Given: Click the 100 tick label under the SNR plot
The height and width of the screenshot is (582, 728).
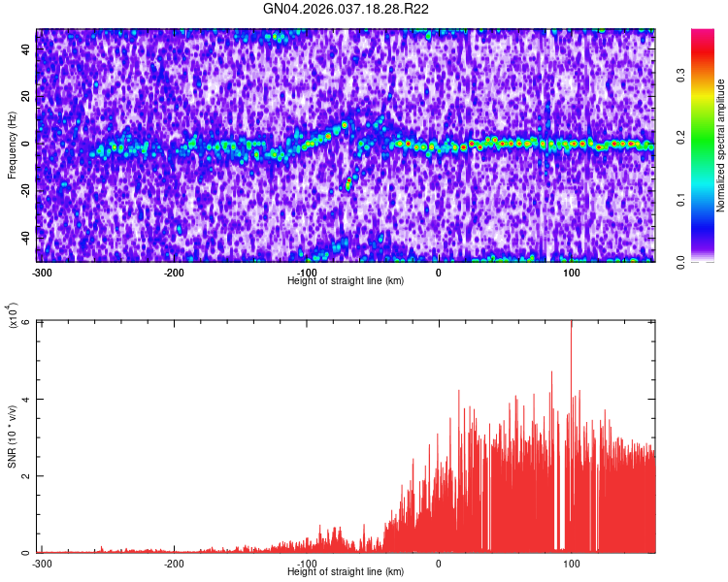Looking at the screenshot, I should tap(572, 564).
